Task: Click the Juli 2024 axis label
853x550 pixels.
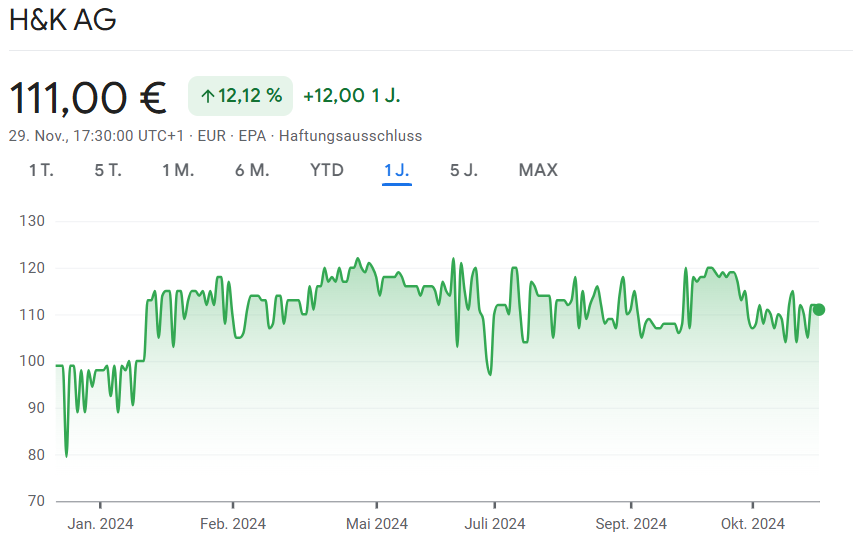Action: pyautogui.click(x=495, y=524)
